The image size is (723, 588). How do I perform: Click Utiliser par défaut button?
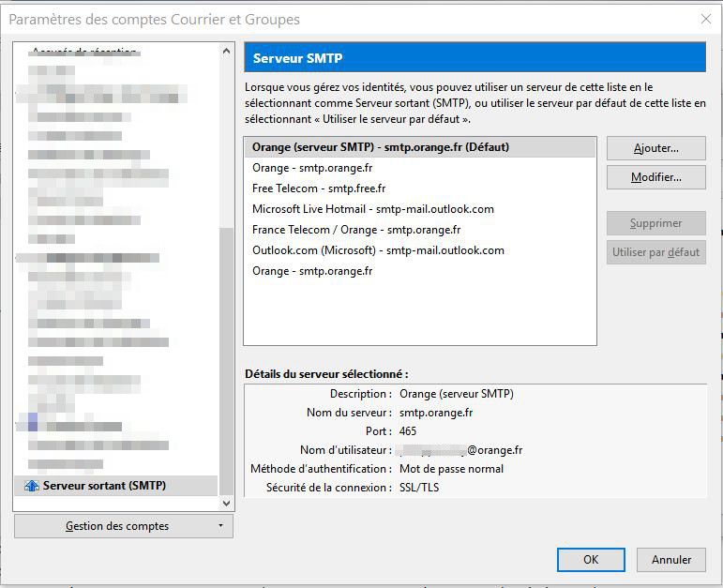[655, 252]
